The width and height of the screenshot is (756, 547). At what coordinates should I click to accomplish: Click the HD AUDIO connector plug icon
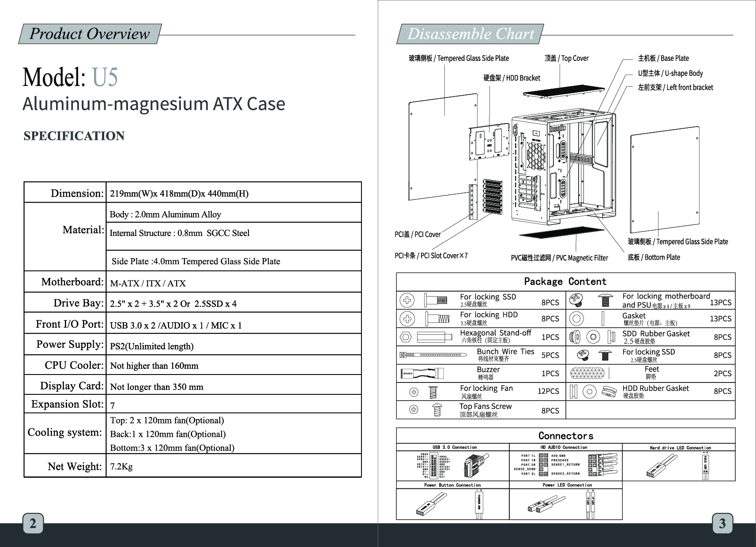(604, 465)
